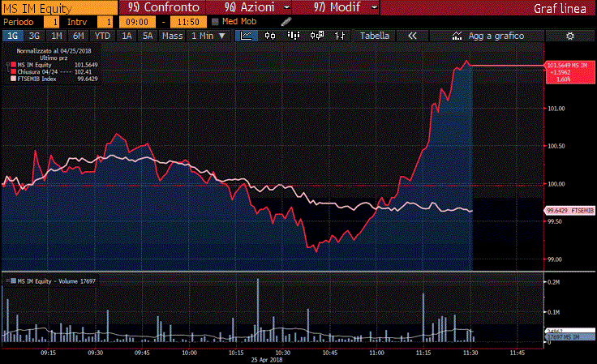Click the Tabella button
The height and width of the screenshot is (364, 597).
point(374,36)
